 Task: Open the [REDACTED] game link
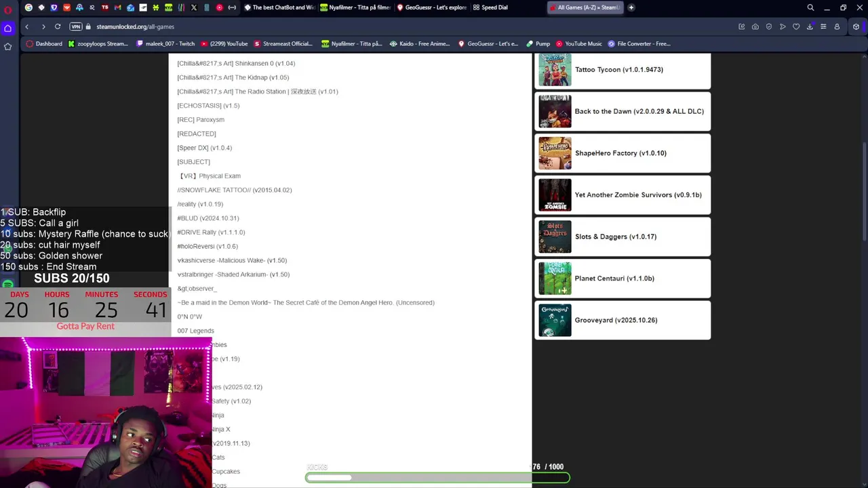[197, 134]
